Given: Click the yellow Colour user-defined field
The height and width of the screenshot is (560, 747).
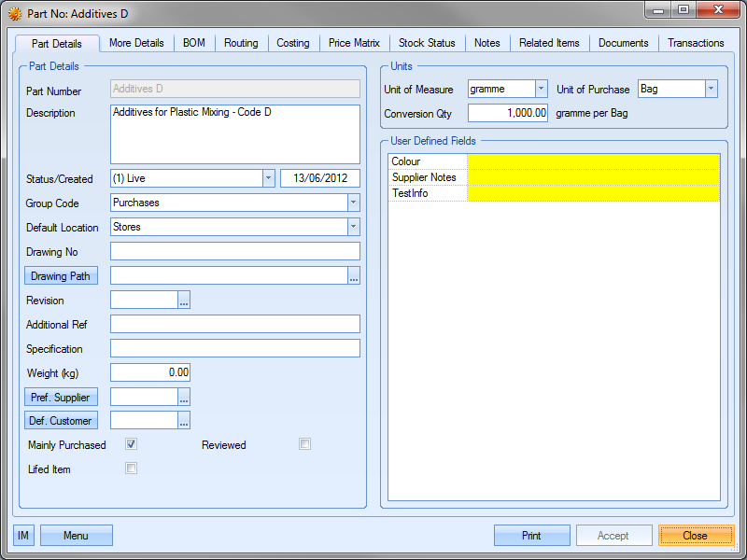Looking at the screenshot, I should tap(593, 161).
